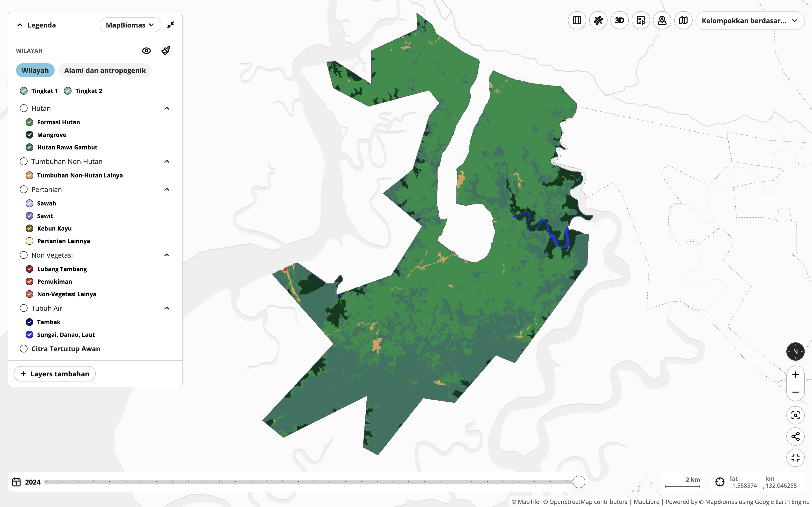Switch to Alami dan antropogenik tab
The image size is (812, 507).
click(105, 70)
